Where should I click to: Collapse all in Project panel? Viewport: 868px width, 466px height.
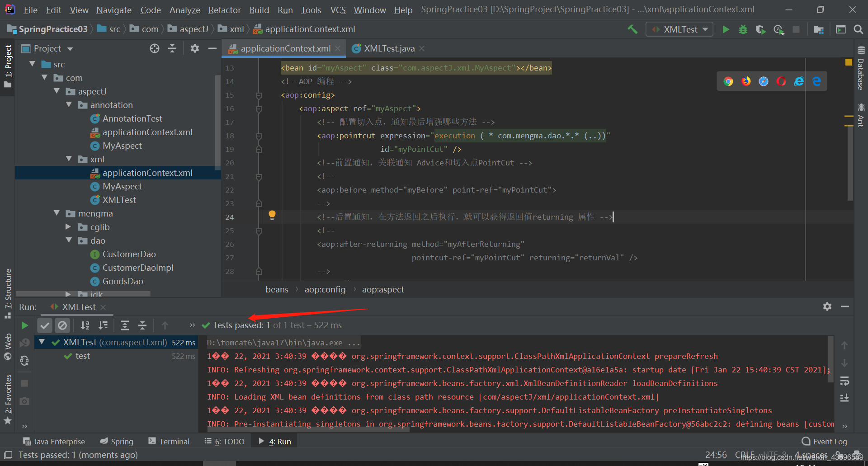(172, 48)
